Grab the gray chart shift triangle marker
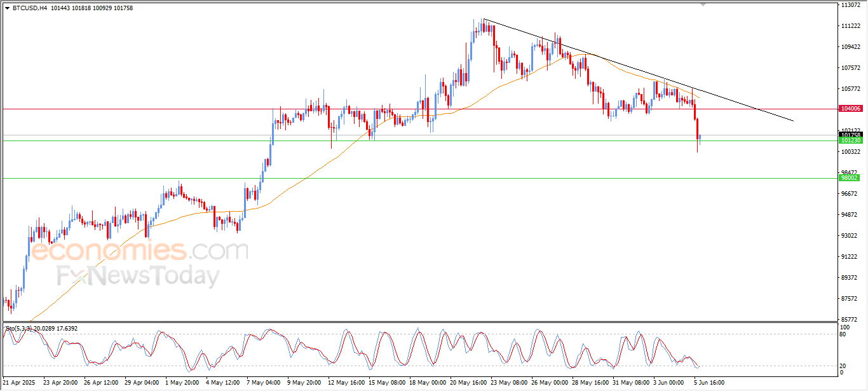868x391 pixels. tap(703, 4)
